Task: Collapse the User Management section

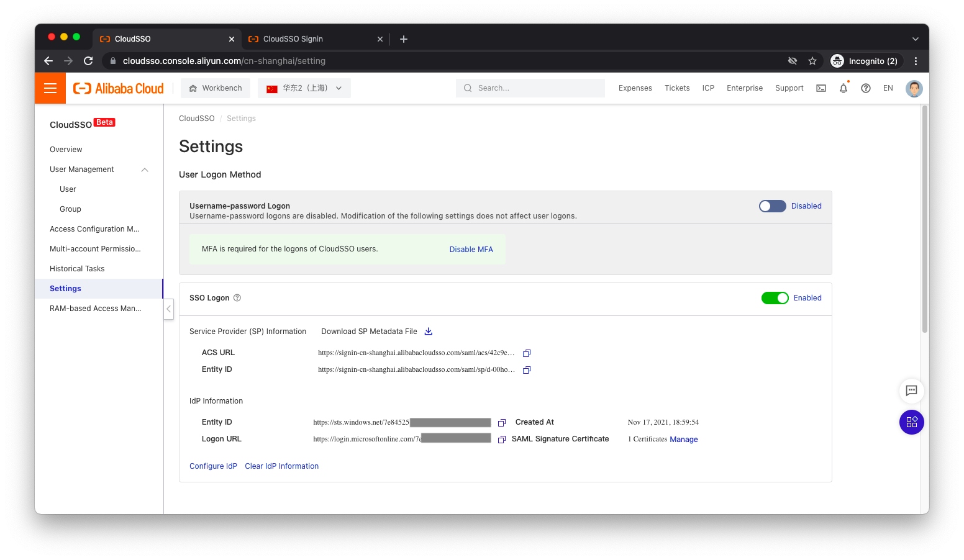Action: [145, 169]
